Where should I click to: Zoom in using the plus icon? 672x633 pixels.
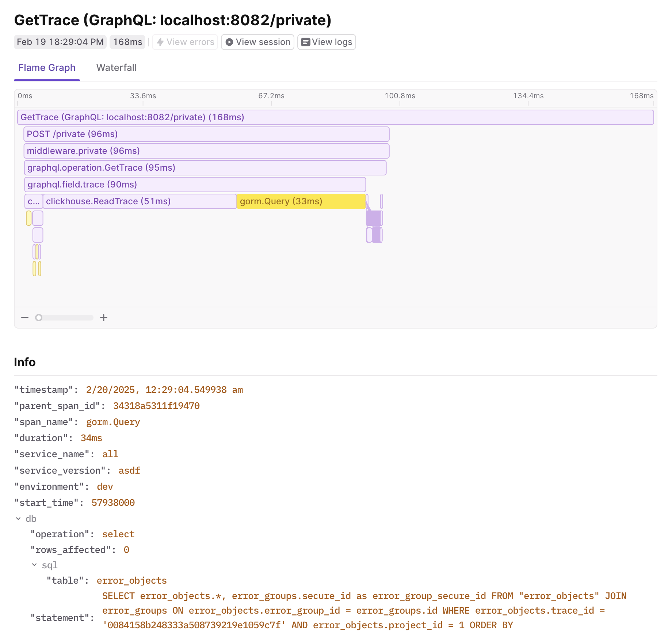(104, 318)
